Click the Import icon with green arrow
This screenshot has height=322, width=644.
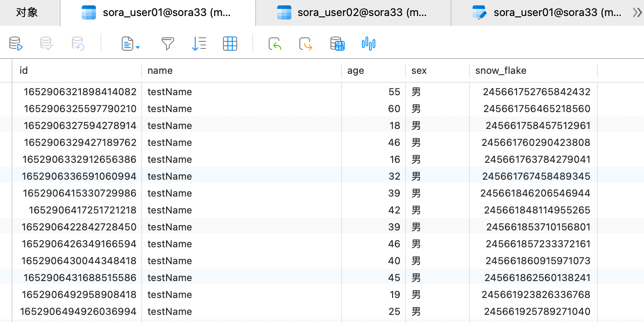pos(275,44)
